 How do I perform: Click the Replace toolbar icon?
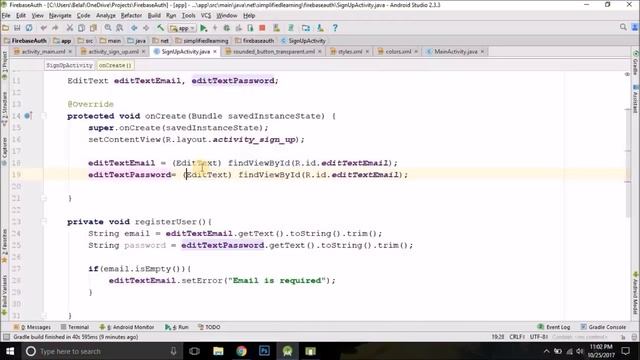(x=120, y=28)
